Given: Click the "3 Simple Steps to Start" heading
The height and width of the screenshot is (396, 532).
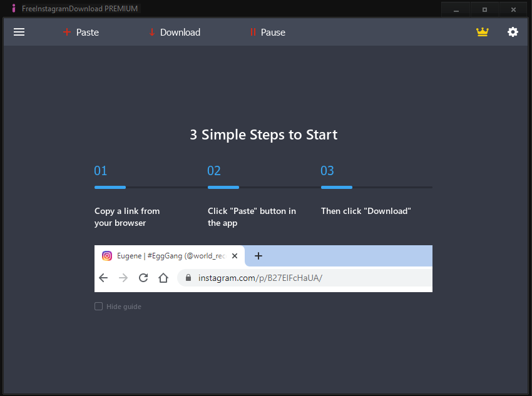Looking at the screenshot, I should pyautogui.click(x=263, y=135).
